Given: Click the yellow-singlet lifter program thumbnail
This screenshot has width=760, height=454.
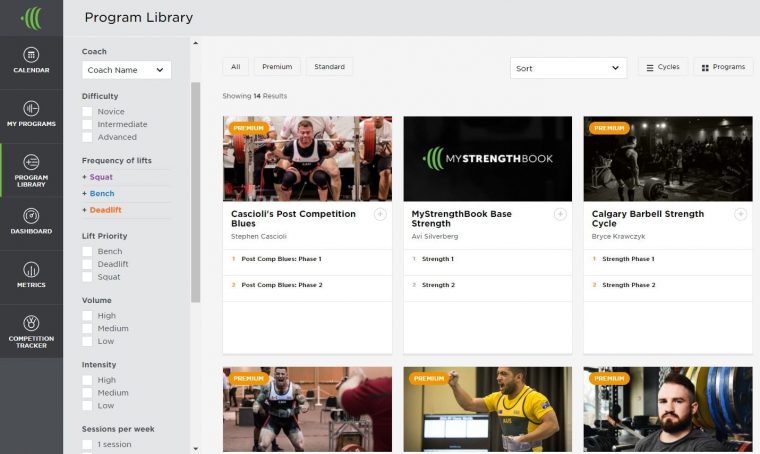Looking at the screenshot, I should (488, 409).
